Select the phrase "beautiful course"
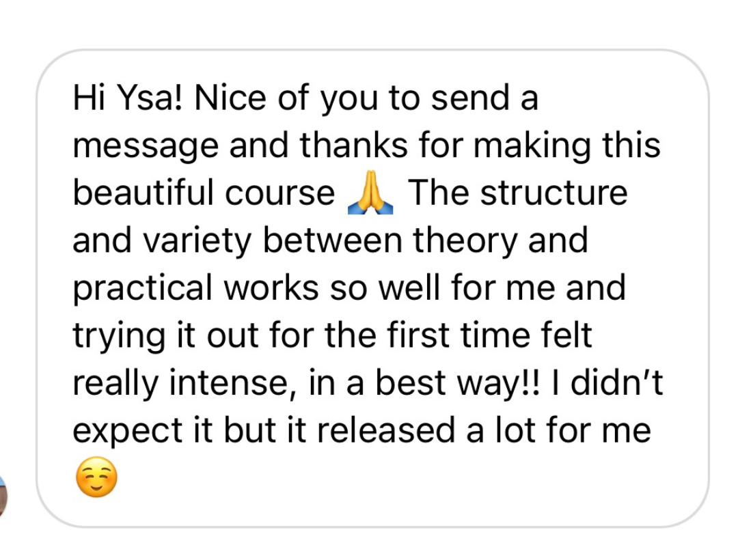This screenshot has width=738, height=560. tap(204, 194)
